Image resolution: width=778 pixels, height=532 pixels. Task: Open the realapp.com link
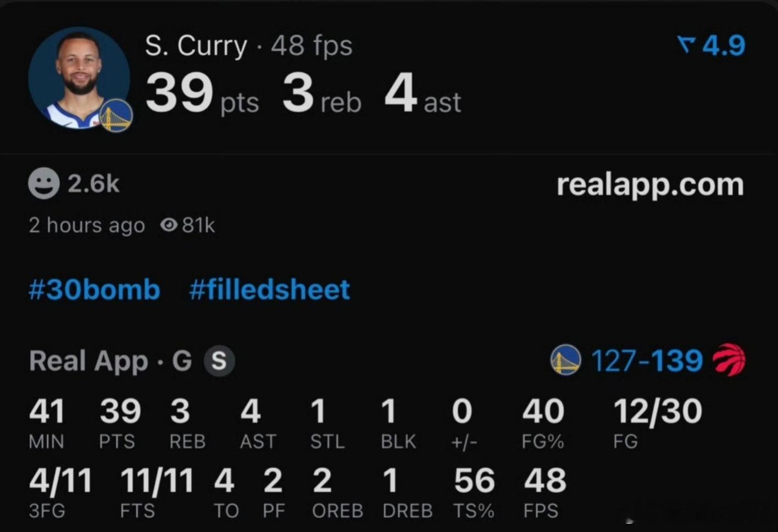[x=650, y=185]
